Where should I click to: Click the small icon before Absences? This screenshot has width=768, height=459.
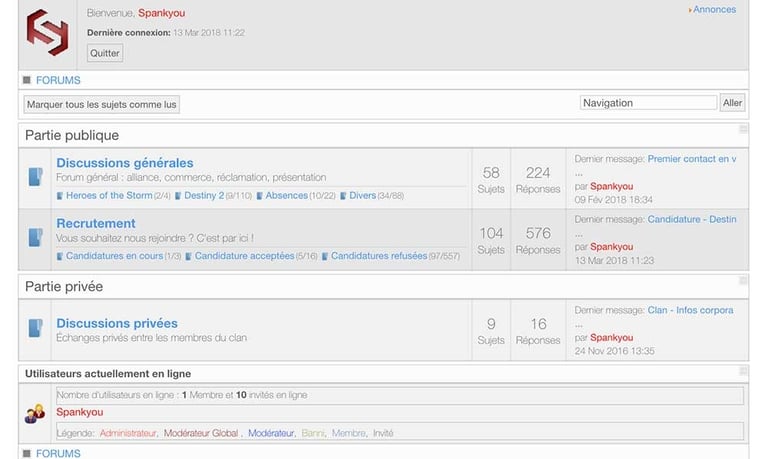(x=260, y=196)
